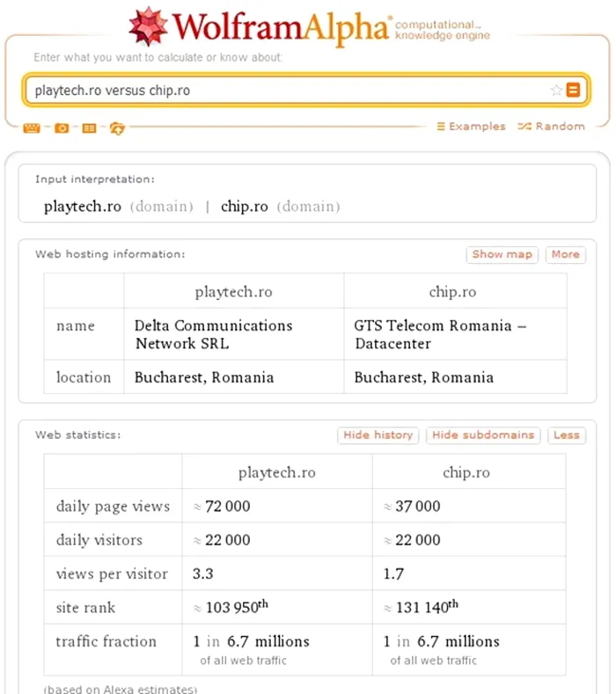
Task: Click the Web hosting information heading
Action: point(110,254)
